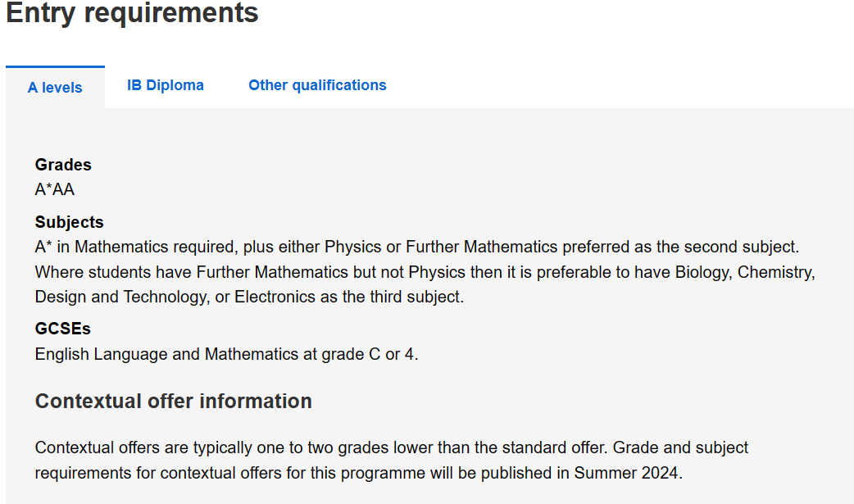This screenshot has width=854, height=504.
Task: Click the Entry requirements heading
Action: coord(132,12)
